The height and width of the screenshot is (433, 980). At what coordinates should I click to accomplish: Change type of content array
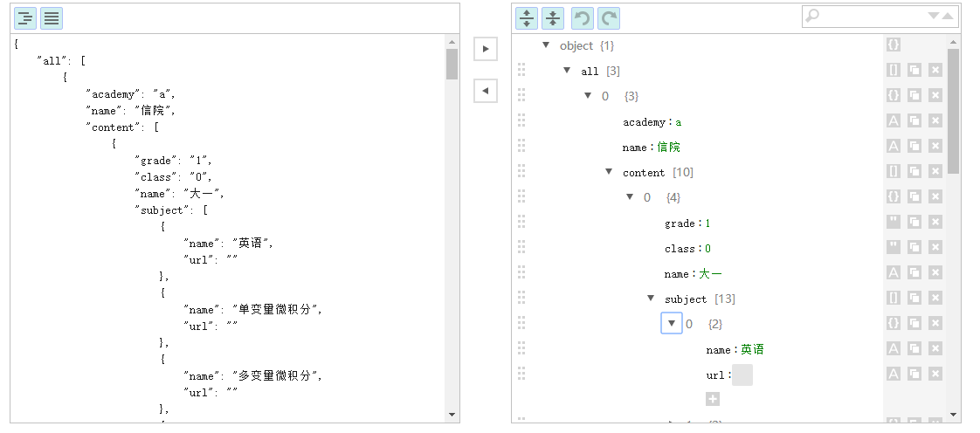[894, 172]
